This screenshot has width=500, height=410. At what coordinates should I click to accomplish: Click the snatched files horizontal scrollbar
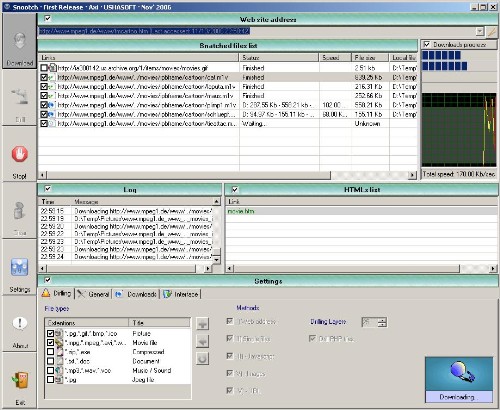click(228, 175)
